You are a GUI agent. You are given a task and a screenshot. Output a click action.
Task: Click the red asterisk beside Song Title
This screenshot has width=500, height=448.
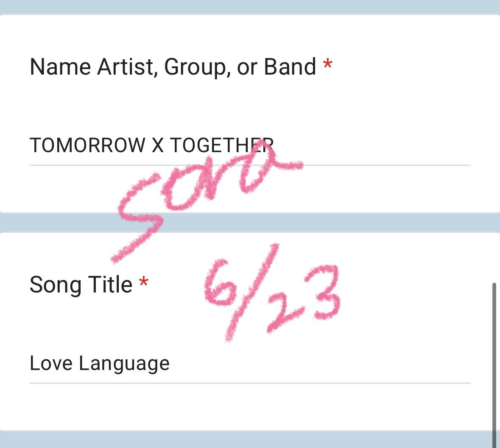click(x=144, y=282)
